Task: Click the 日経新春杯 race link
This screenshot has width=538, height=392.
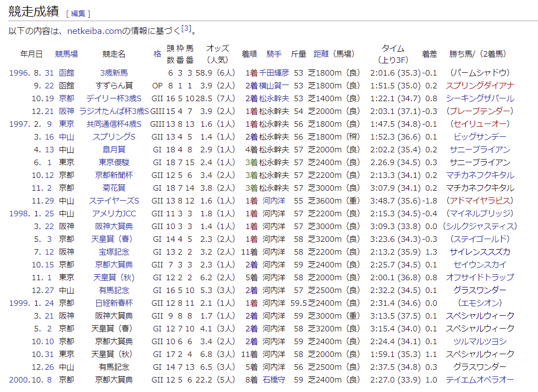Action: click(x=113, y=303)
